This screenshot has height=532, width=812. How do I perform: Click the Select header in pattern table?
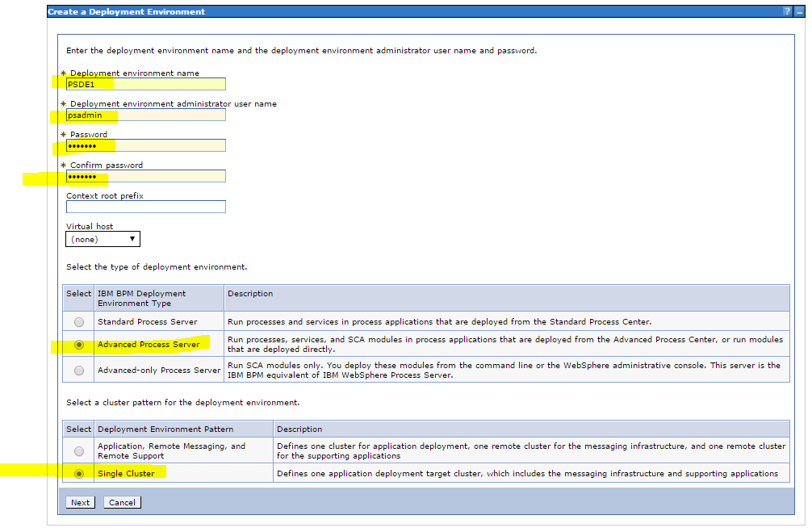78,429
